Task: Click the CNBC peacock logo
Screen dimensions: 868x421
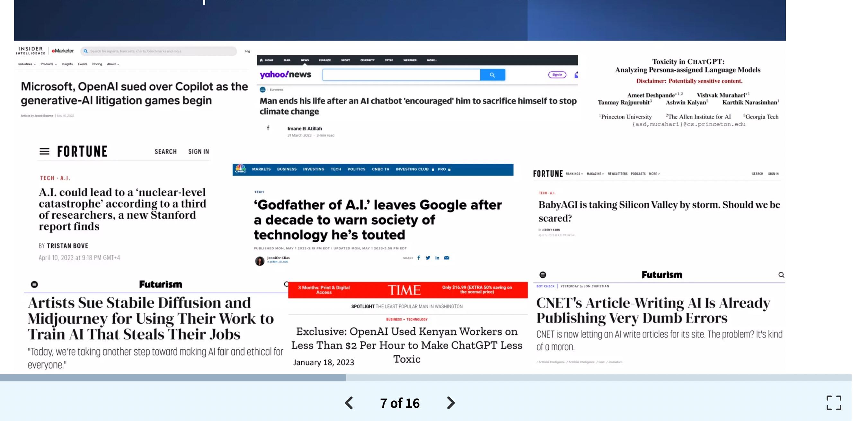Action: click(x=240, y=169)
